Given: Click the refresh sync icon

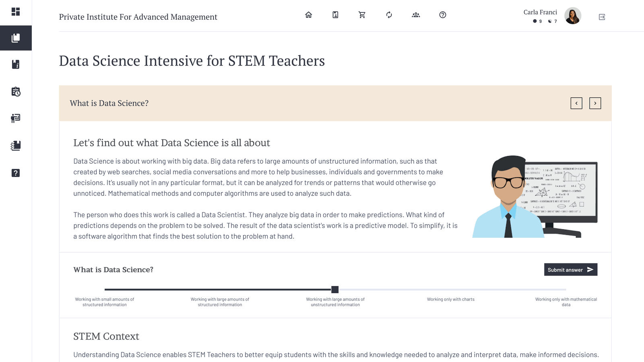Looking at the screenshot, I should tap(389, 15).
